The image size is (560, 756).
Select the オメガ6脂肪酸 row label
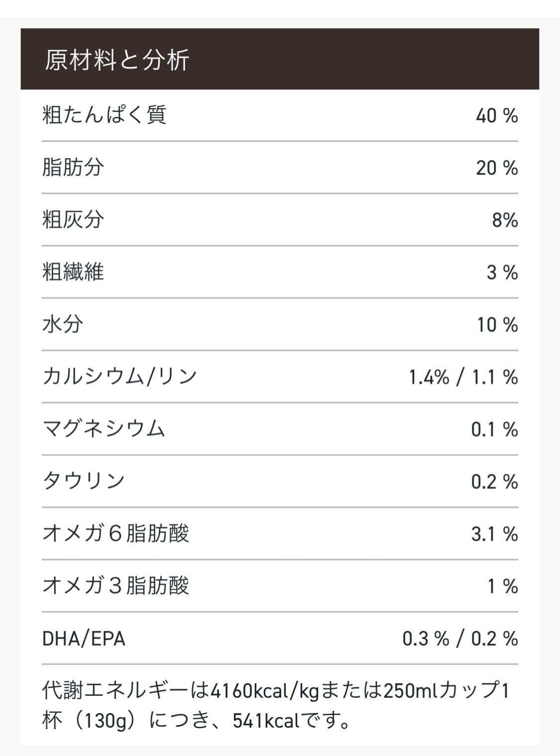coord(115,534)
